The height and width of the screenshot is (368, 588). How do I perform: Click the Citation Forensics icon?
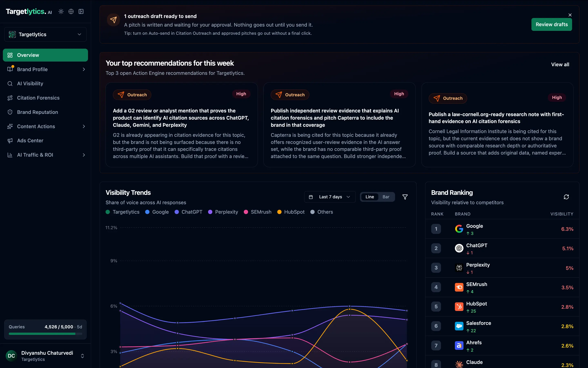[10, 98]
